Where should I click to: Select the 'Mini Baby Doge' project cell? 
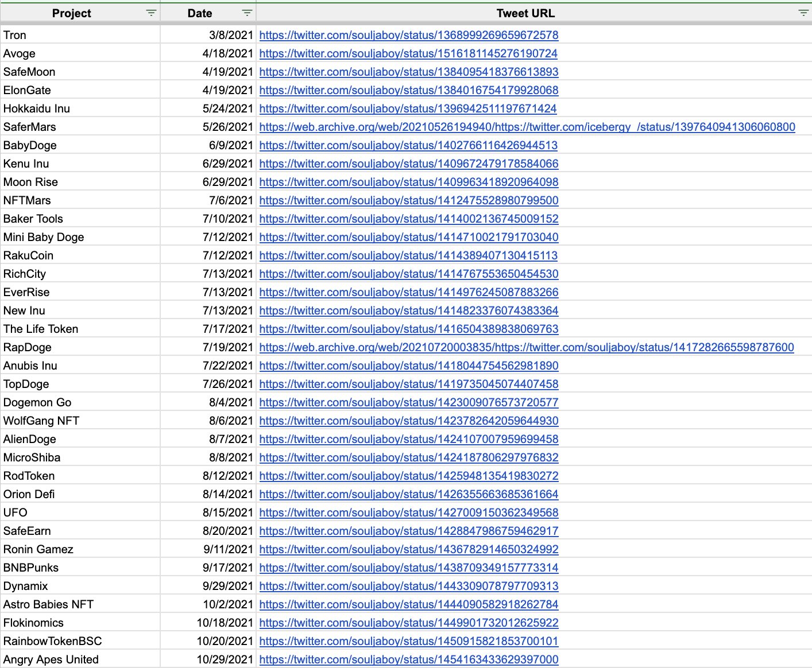pos(80,237)
